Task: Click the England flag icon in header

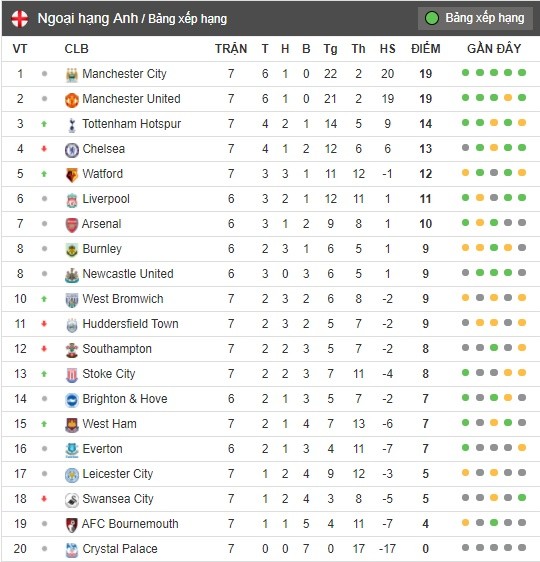Action: [19, 19]
